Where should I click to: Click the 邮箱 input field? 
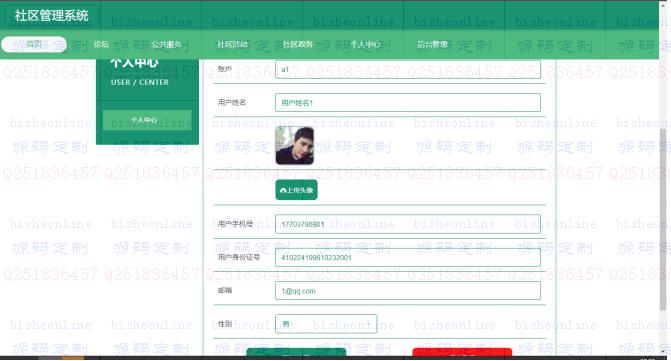point(408,291)
